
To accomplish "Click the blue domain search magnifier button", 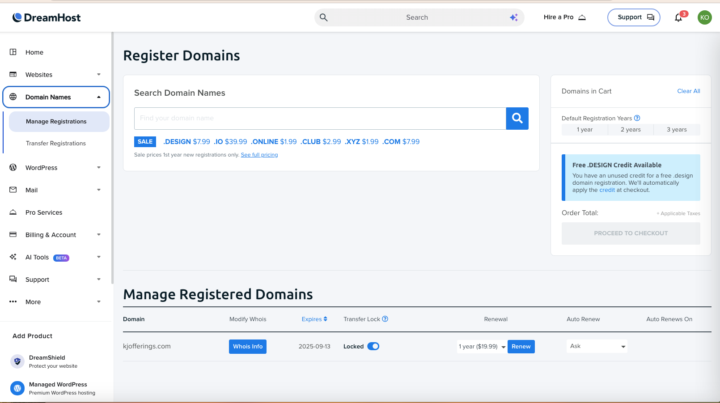I will (x=517, y=118).
